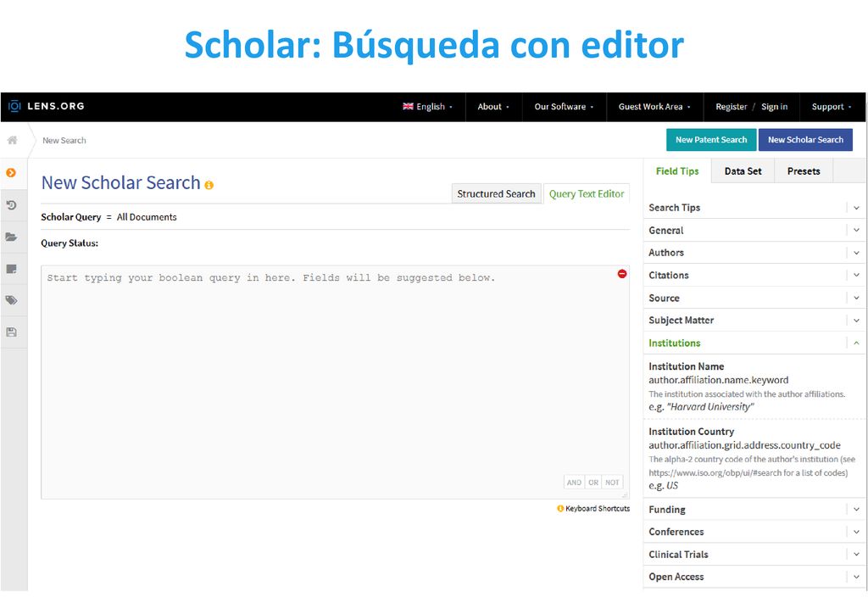Expand the Conferences section
868x614 pixels.
point(754,532)
